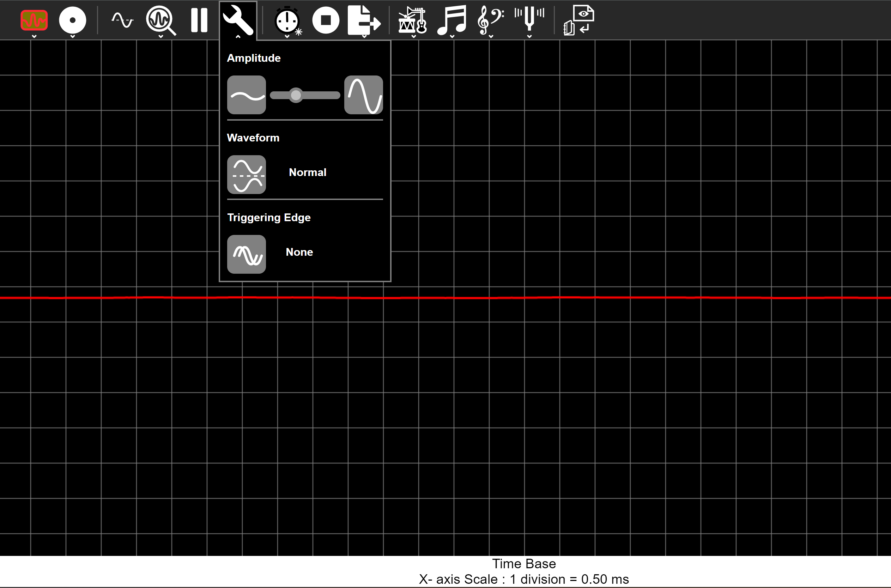Expand the chevron under the music note
Screen dimensions: 891x588
point(452,36)
